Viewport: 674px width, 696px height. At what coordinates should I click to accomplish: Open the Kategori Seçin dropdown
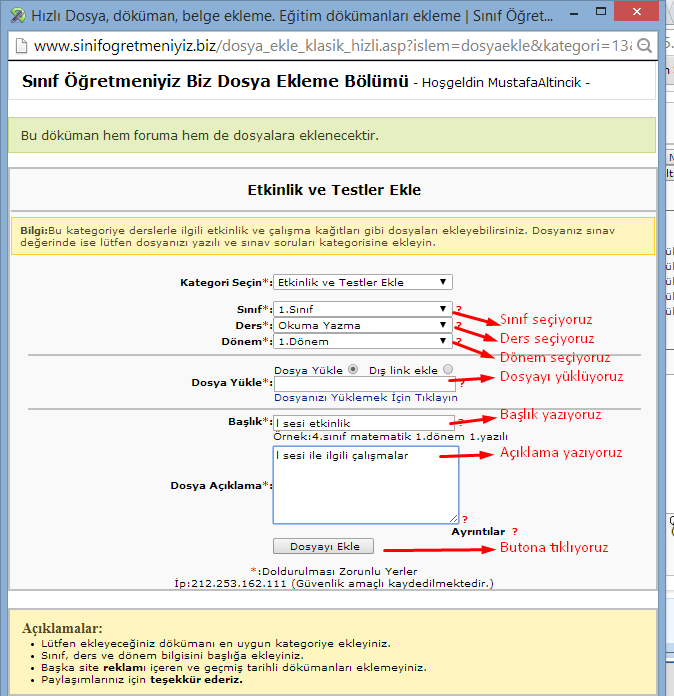[363, 283]
